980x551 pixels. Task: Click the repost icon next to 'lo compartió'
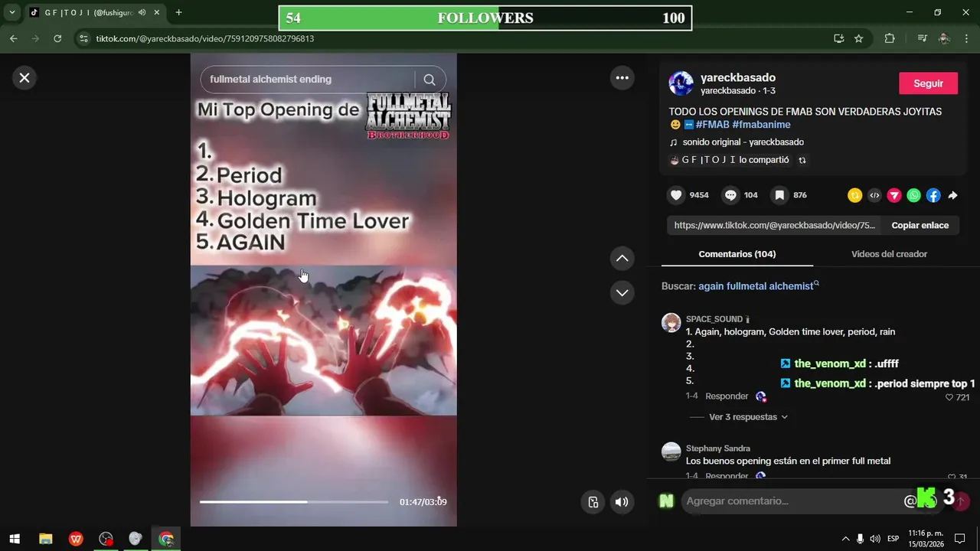[802, 161]
